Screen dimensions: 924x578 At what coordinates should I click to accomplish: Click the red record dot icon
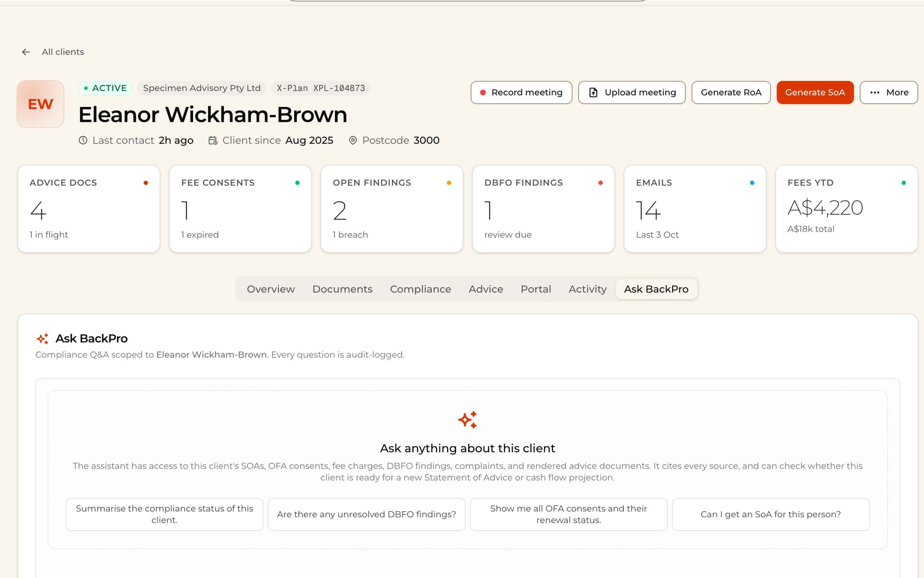(483, 92)
